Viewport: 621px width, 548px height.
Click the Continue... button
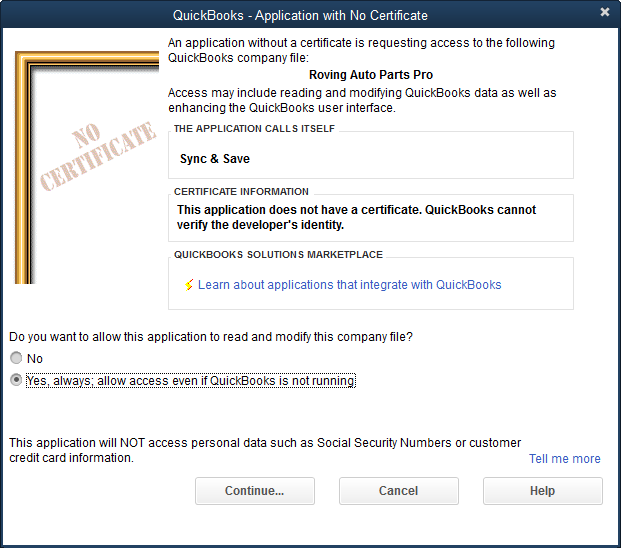tap(255, 491)
